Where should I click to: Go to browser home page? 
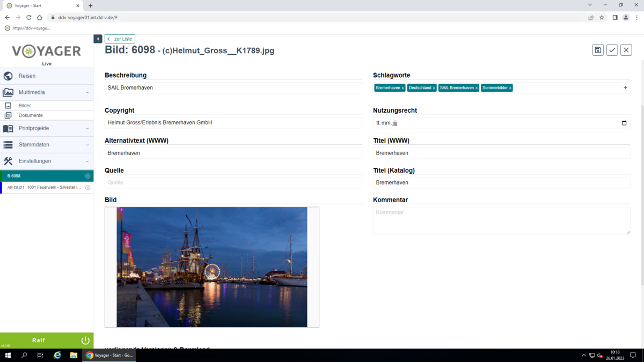pos(39,17)
